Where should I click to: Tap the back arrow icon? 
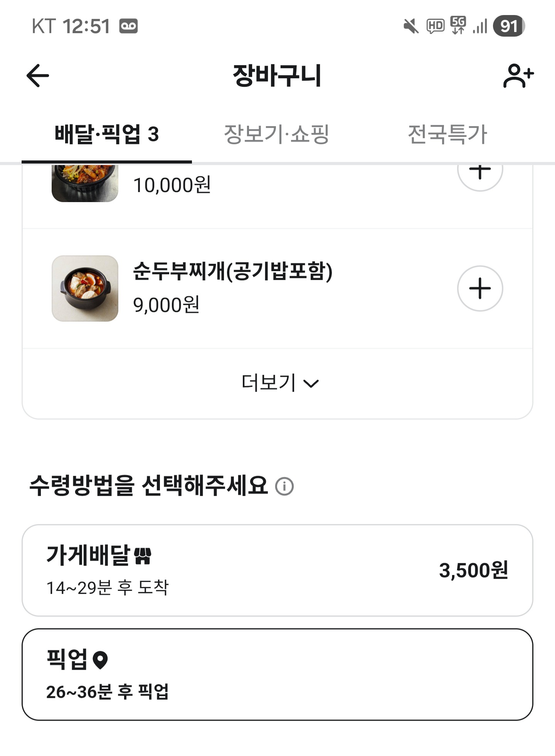(38, 76)
